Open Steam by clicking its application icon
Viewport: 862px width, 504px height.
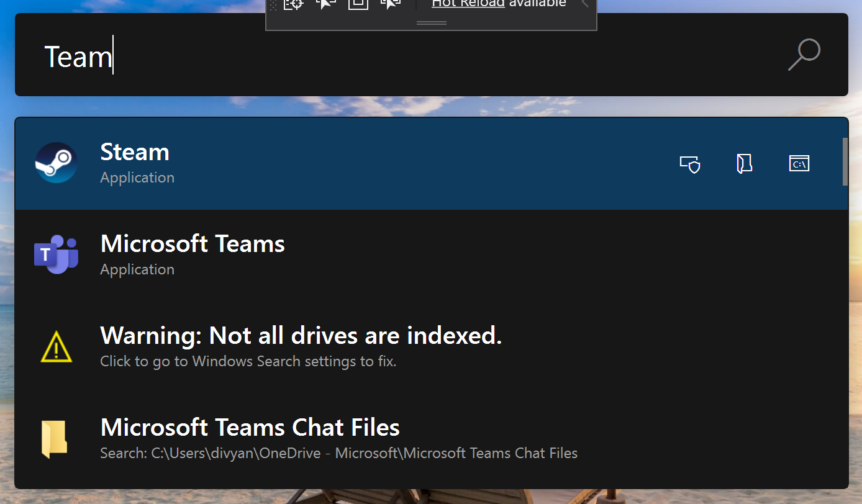56,163
